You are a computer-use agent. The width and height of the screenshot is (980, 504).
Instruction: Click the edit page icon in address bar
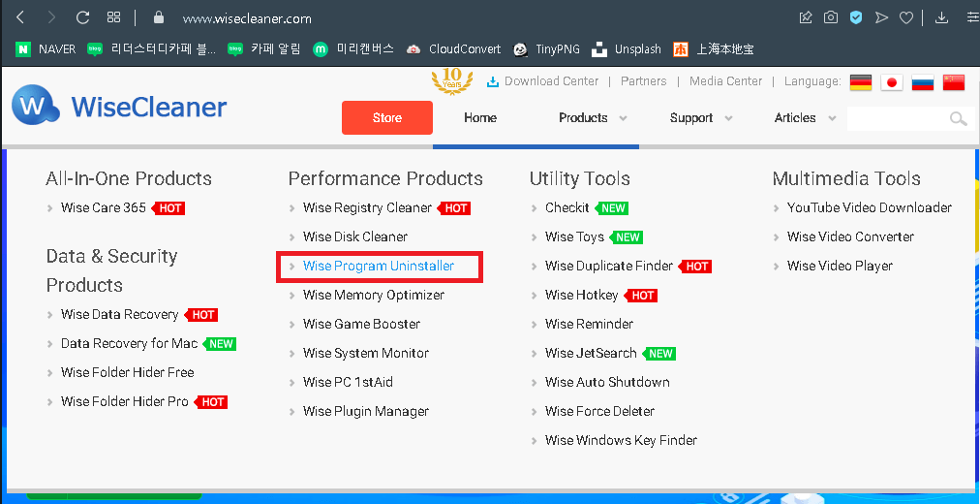point(806,17)
